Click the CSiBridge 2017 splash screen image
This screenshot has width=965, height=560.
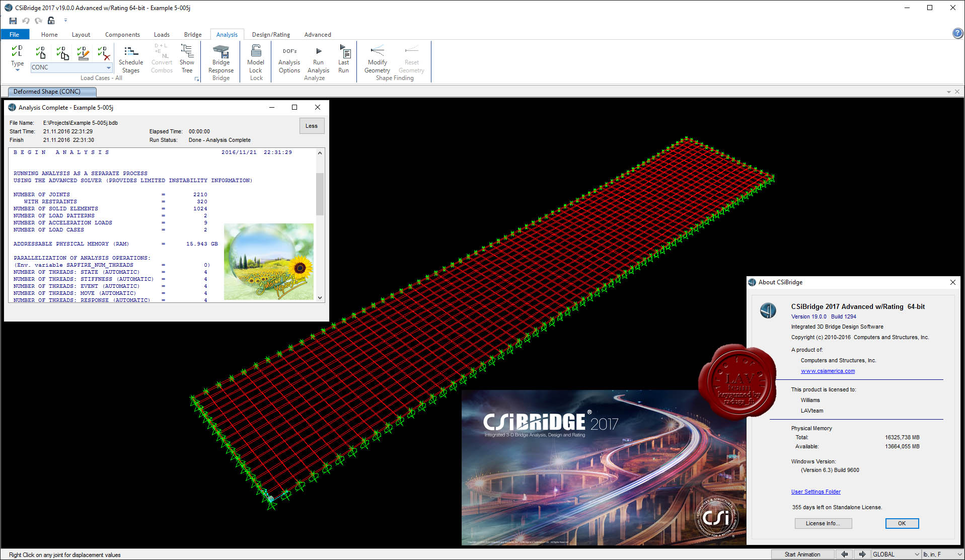point(604,467)
